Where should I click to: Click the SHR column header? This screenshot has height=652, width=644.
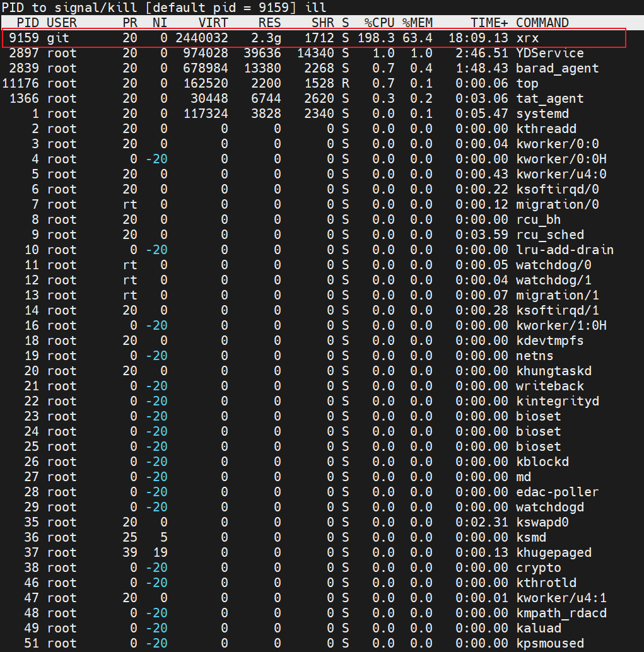323,23
